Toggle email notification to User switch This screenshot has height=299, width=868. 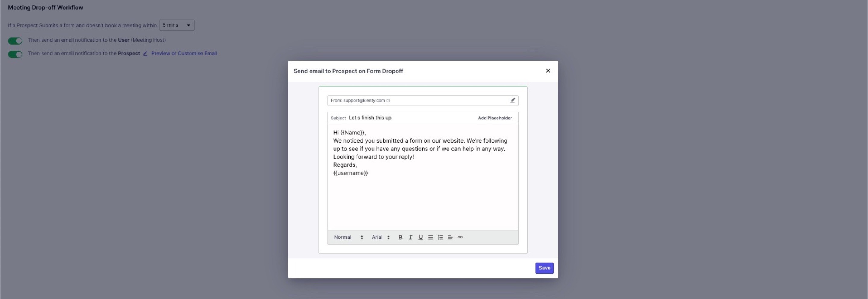15,41
